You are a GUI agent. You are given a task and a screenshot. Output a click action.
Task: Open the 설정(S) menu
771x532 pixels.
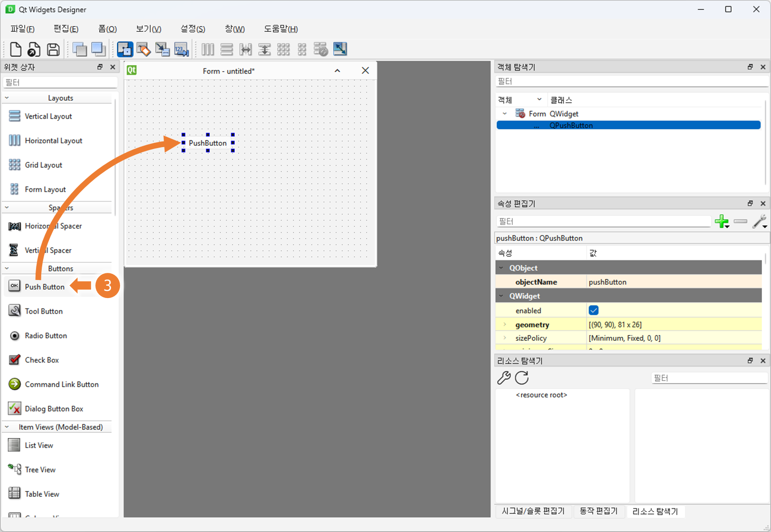coord(193,29)
